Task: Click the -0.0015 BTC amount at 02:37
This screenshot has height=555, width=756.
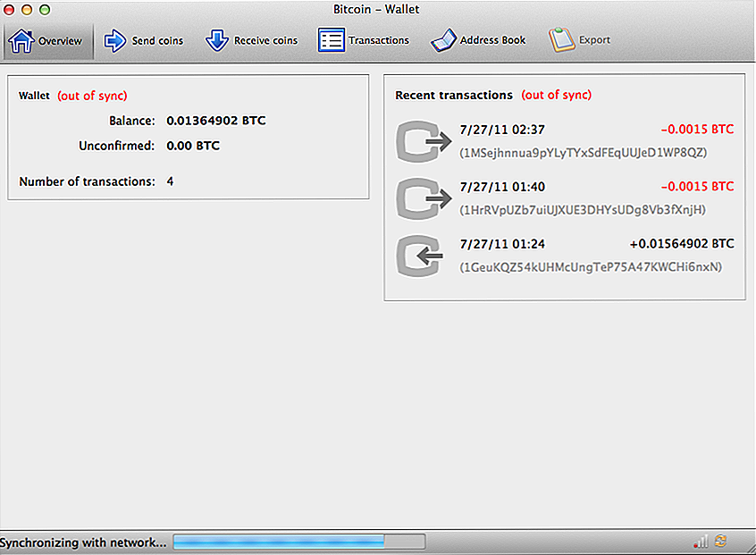Action: click(697, 130)
